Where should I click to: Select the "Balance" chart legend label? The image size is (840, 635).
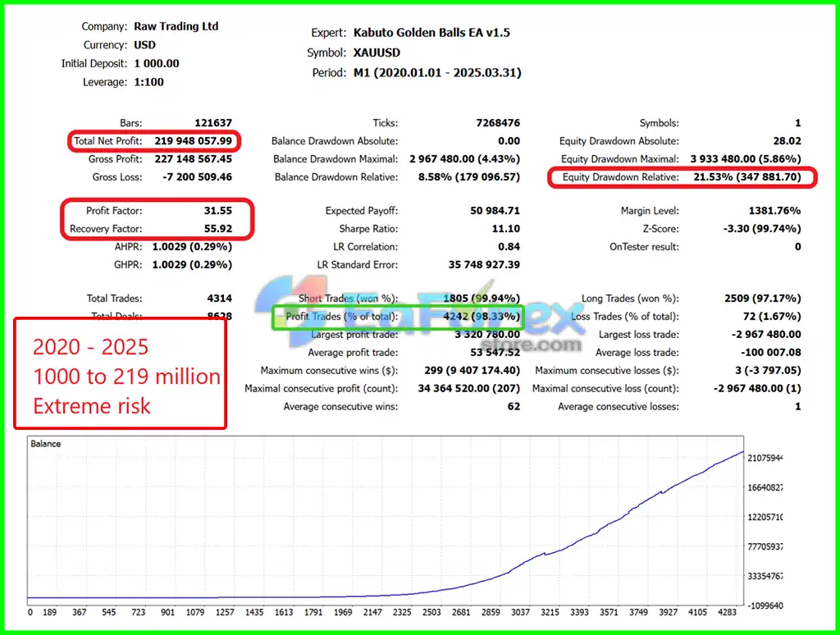46,444
